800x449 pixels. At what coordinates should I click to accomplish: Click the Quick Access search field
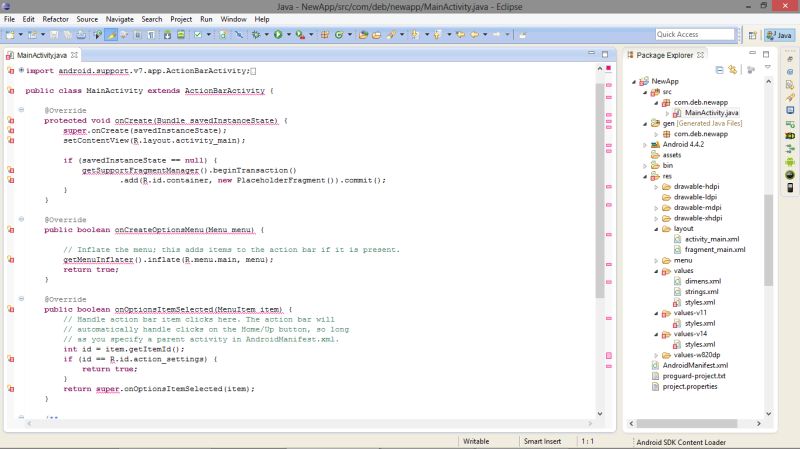click(695, 35)
